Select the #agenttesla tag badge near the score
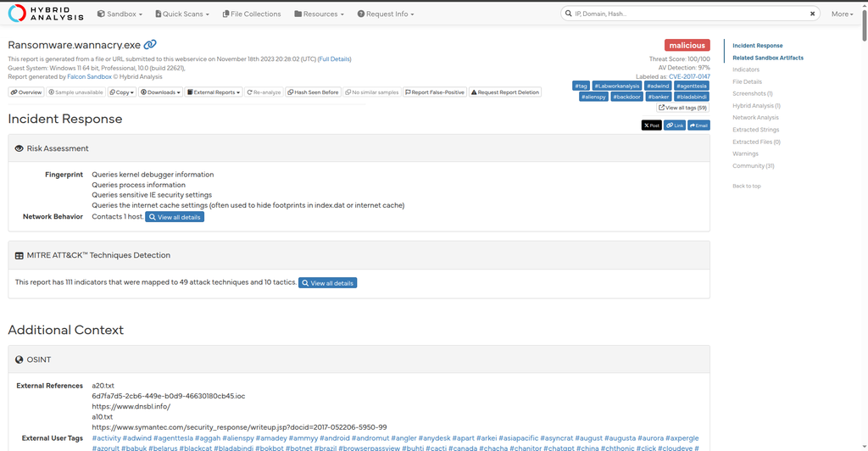This screenshot has height=451, width=868. coord(692,86)
